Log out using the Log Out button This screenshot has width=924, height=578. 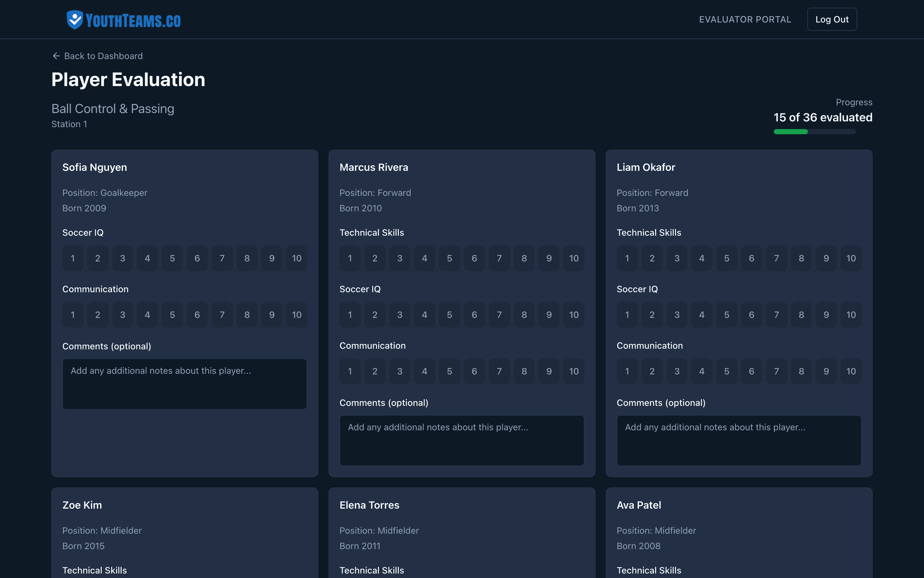coord(832,20)
